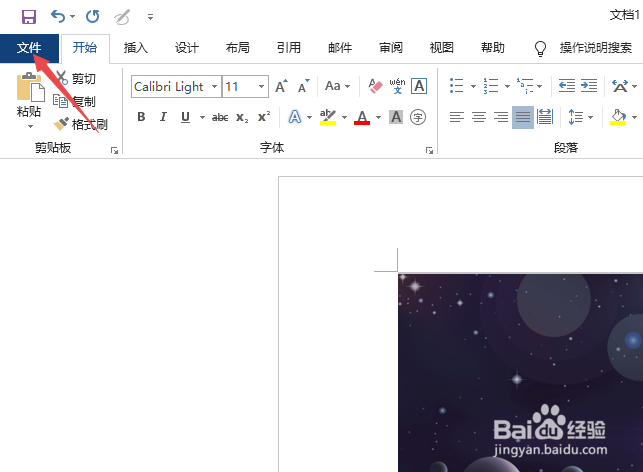The height and width of the screenshot is (472, 643).
Task: Click the Increase Indent icon
Action: (589, 86)
